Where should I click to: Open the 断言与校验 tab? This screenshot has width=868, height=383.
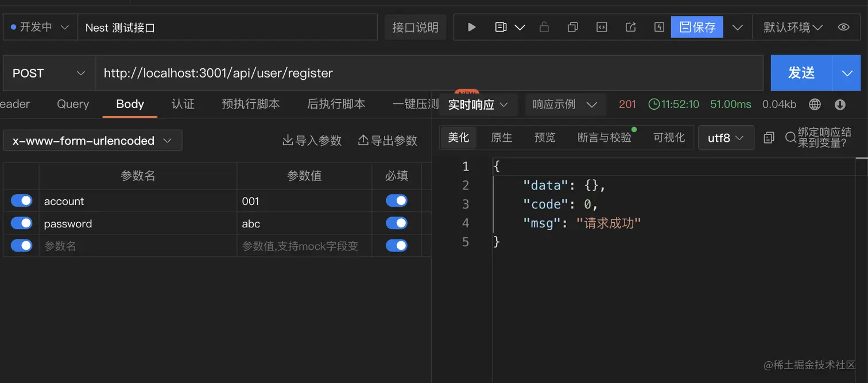coord(604,137)
